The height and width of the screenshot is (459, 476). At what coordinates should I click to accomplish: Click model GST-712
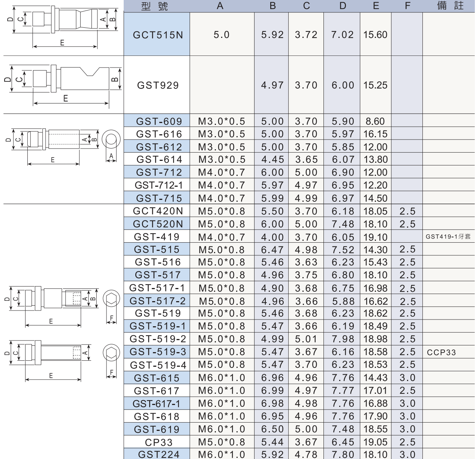click(159, 172)
